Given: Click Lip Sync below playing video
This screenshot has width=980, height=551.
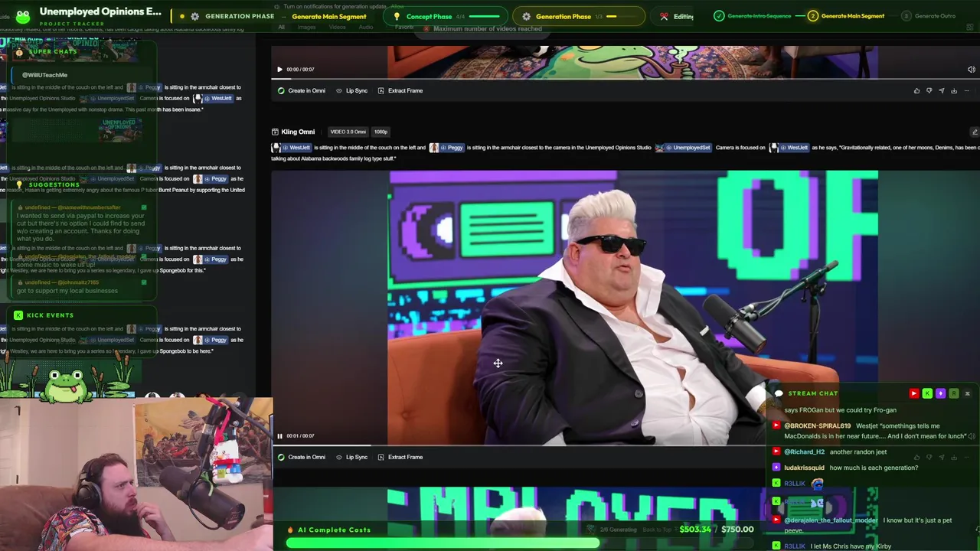Looking at the screenshot, I should point(352,457).
